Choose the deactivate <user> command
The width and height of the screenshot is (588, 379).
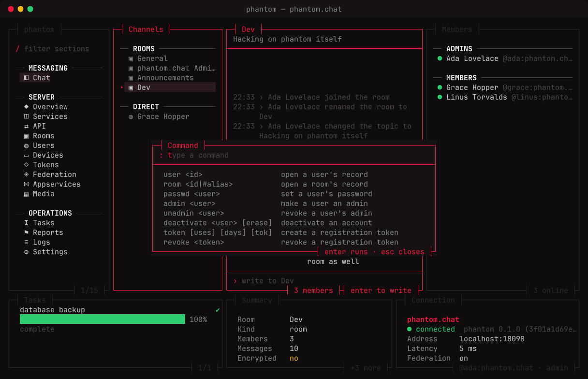294,223
